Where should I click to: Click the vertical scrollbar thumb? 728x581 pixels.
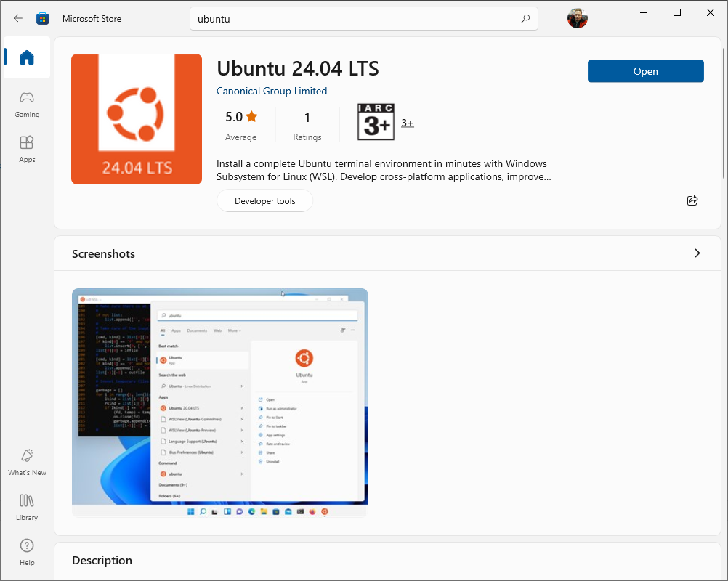724,113
